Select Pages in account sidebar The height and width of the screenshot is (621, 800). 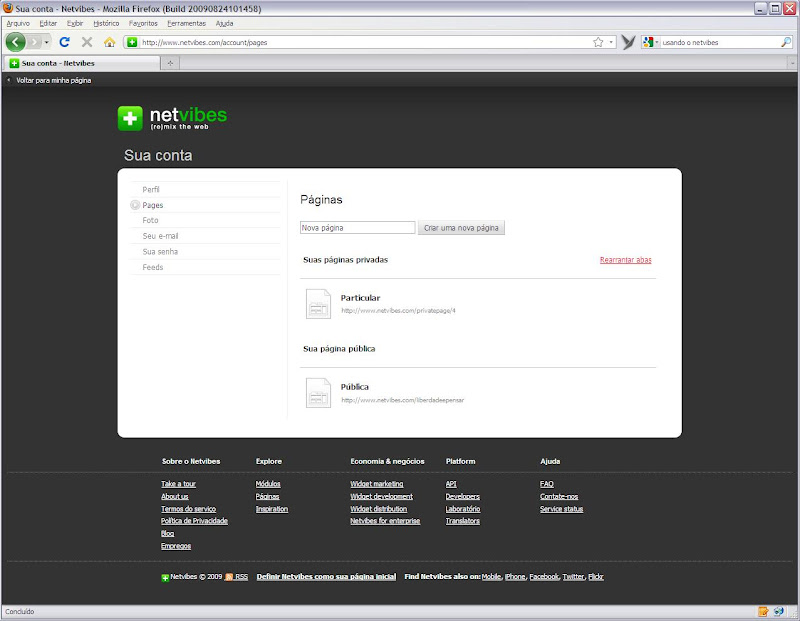click(x=153, y=205)
